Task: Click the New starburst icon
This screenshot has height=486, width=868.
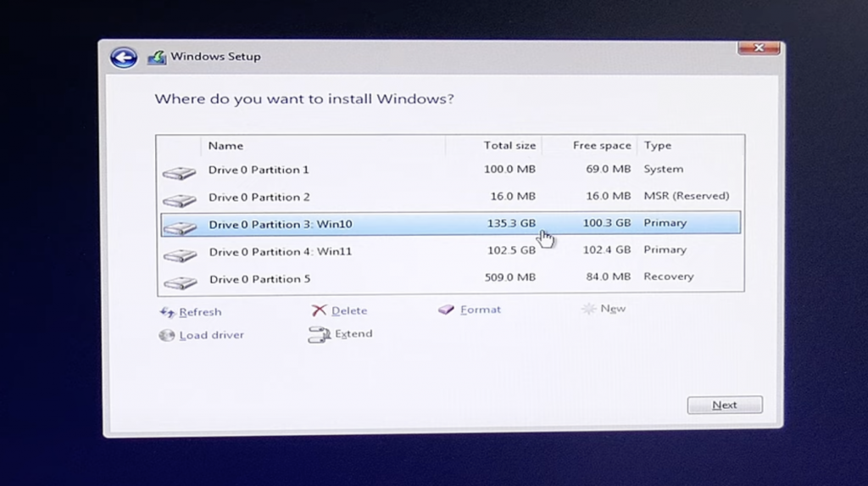Action: click(x=588, y=309)
